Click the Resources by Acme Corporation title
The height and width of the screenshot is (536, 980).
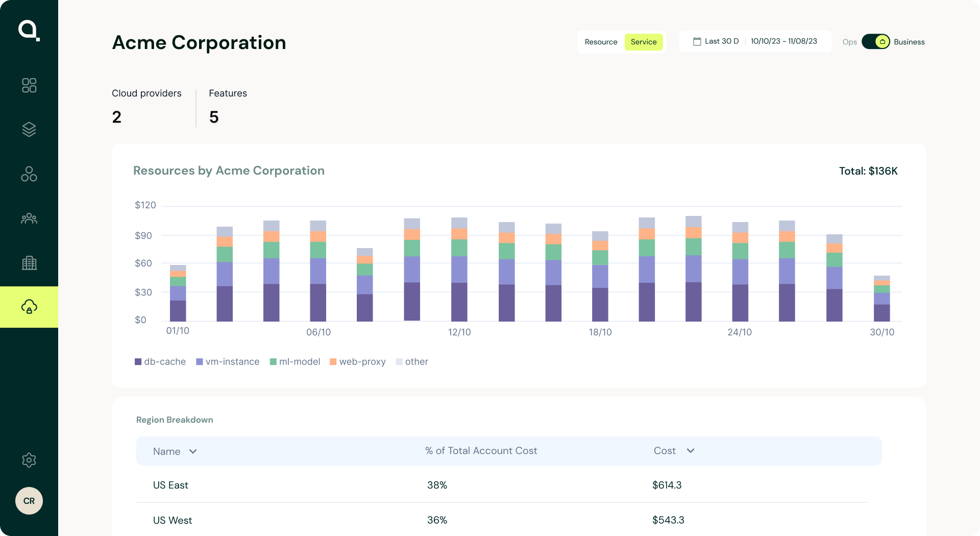pos(229,170)
